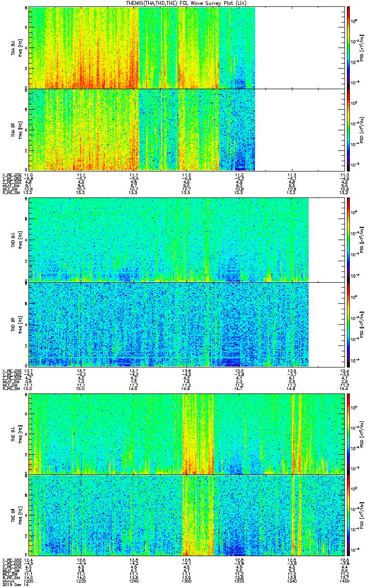Click the THEMIS FGL Wave Survey Plot title
The height and width of the screenshot is (588, 368).
pos(186,3)
